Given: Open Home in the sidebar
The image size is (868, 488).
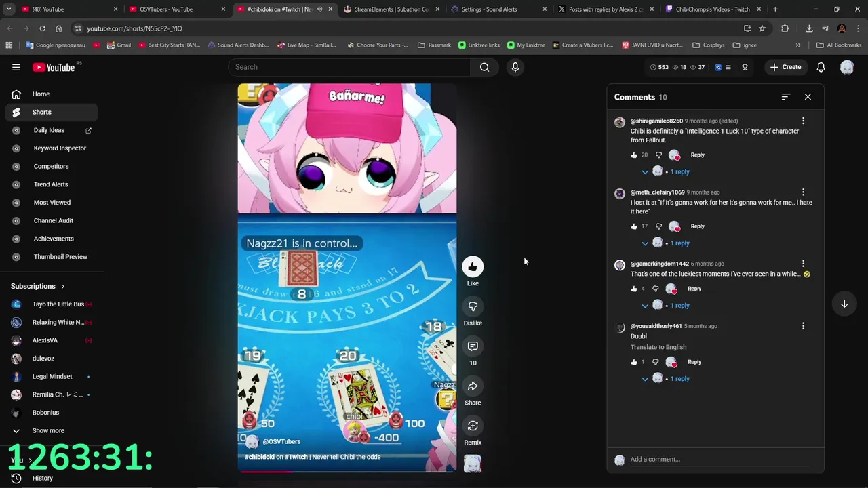Looking at the screenshot, I should pos(52,94).
